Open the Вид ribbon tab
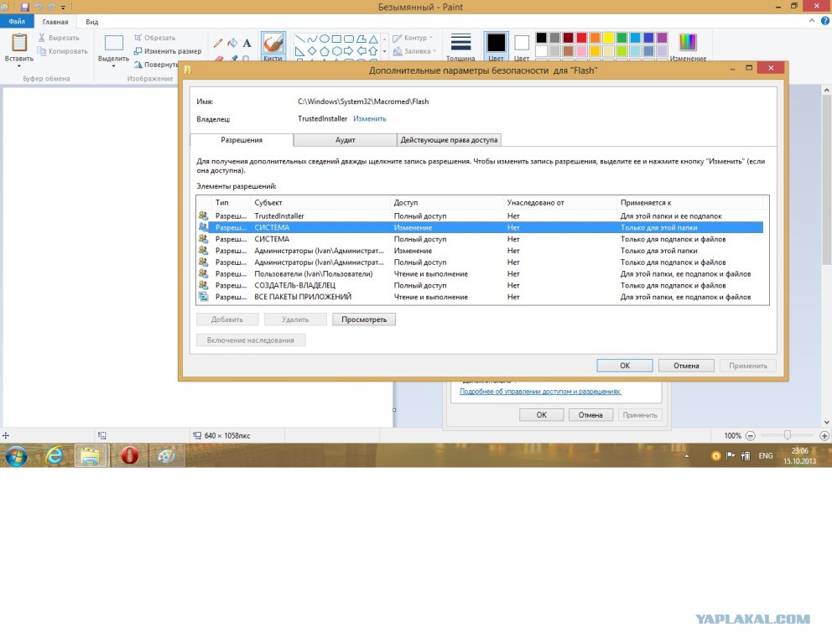 92,22
